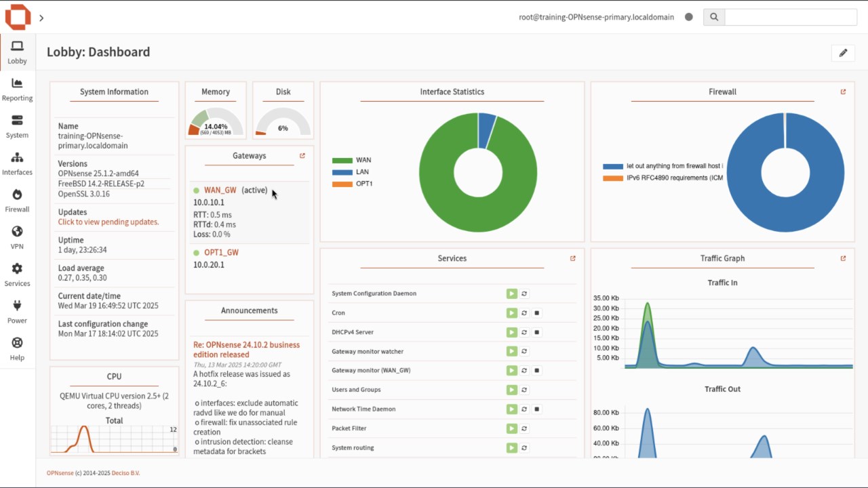Click DHCPv4 Server running status icon
The width and height of the screenshot is (868, 488).
click(x=511, y=332)
